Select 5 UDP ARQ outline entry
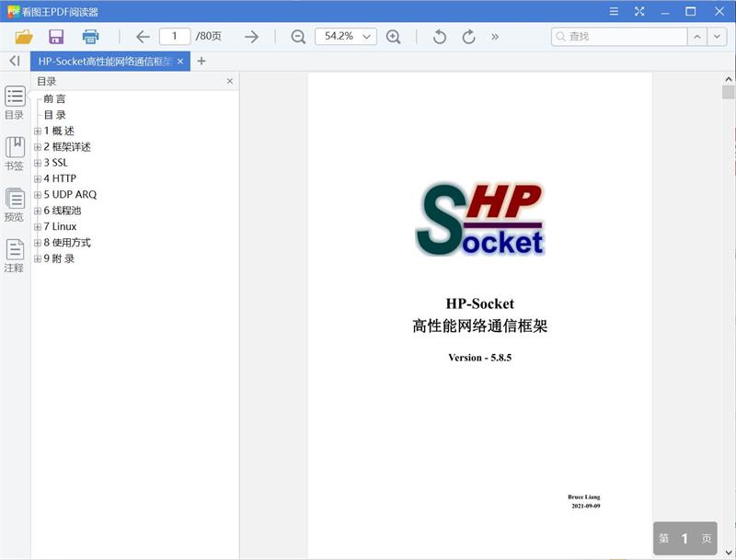The height and width of the screenshot is (560, 736). [71, 195]
